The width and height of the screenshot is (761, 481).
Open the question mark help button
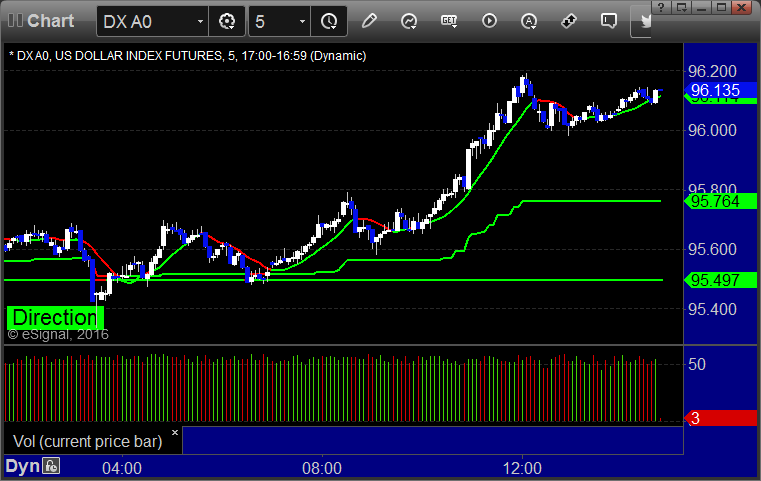point(661,7)
